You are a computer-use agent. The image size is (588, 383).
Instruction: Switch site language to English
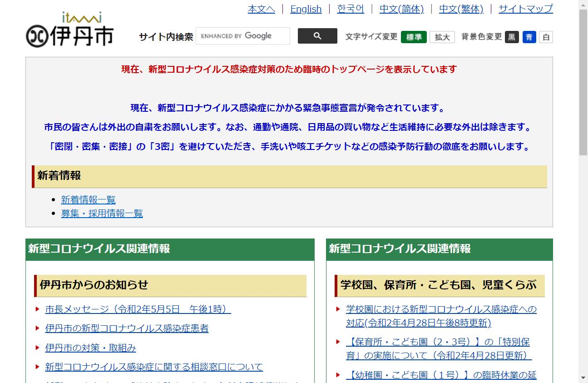(306, 9)
